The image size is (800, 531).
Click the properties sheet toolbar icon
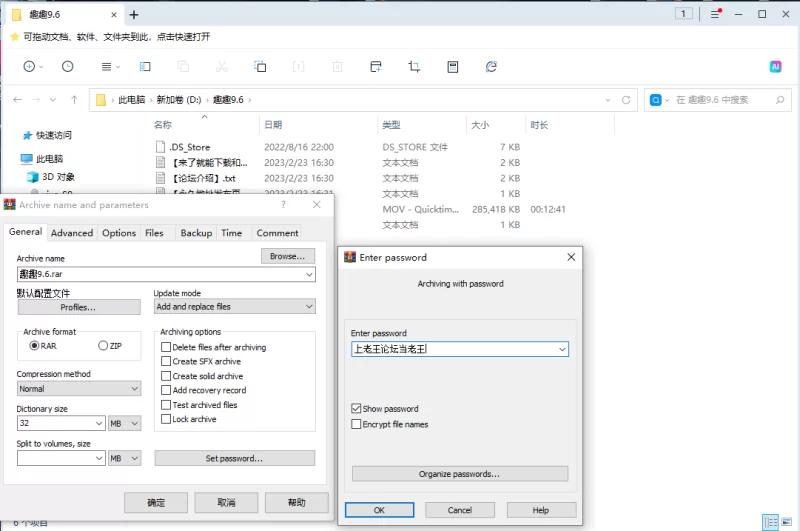click(453, 66)
